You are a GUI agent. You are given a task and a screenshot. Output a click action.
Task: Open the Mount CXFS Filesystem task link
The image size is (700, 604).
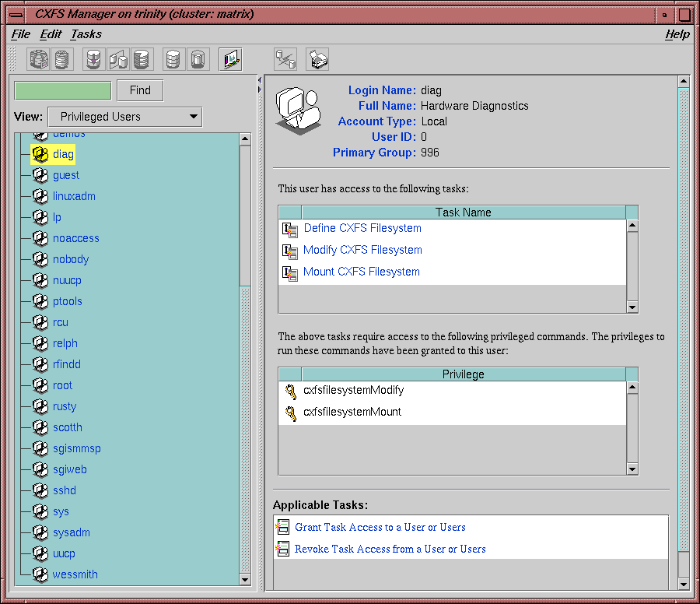362,272
